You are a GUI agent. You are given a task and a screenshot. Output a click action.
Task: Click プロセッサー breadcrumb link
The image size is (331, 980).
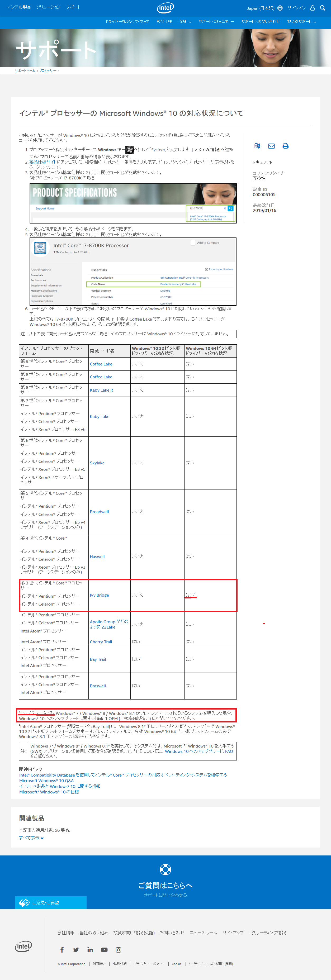[47, 71]
